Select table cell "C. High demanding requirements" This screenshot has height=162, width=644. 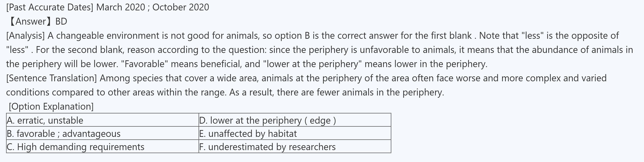76,147
